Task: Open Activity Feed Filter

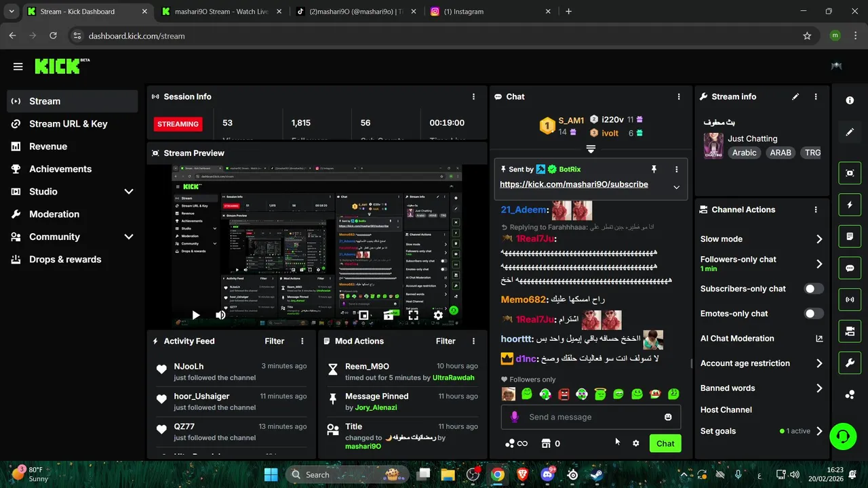Action: (x=274, y=342)
